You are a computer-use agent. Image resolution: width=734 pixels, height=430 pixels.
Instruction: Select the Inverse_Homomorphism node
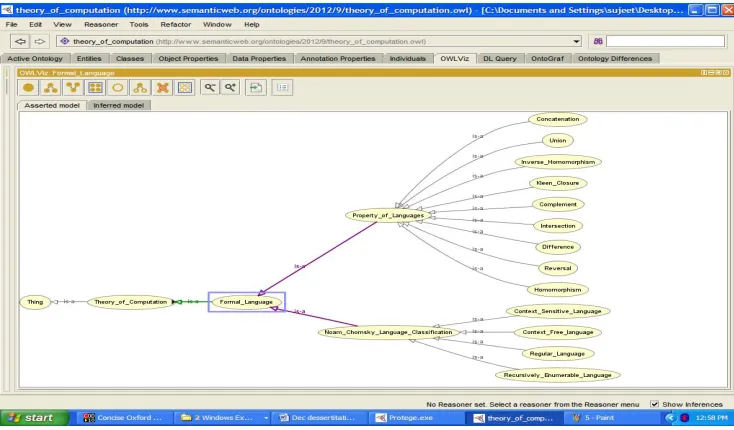coord(558,162)
